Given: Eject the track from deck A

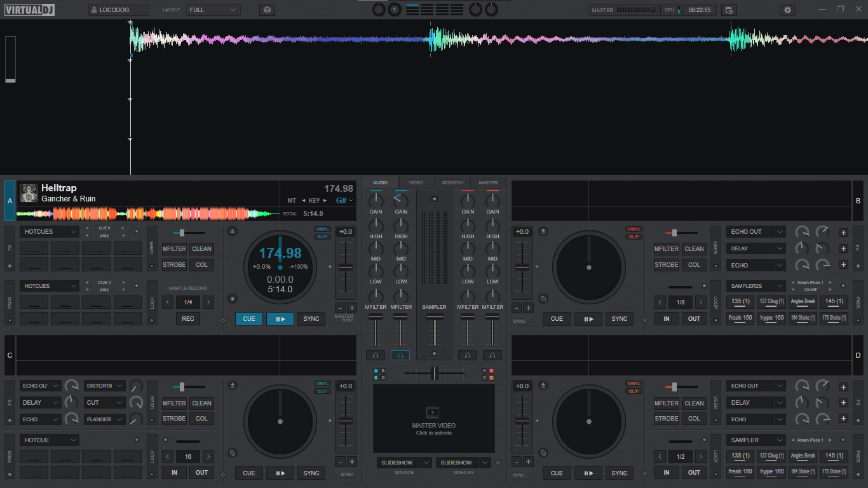Looking at the screenshot, I should (x=233, y=231).
